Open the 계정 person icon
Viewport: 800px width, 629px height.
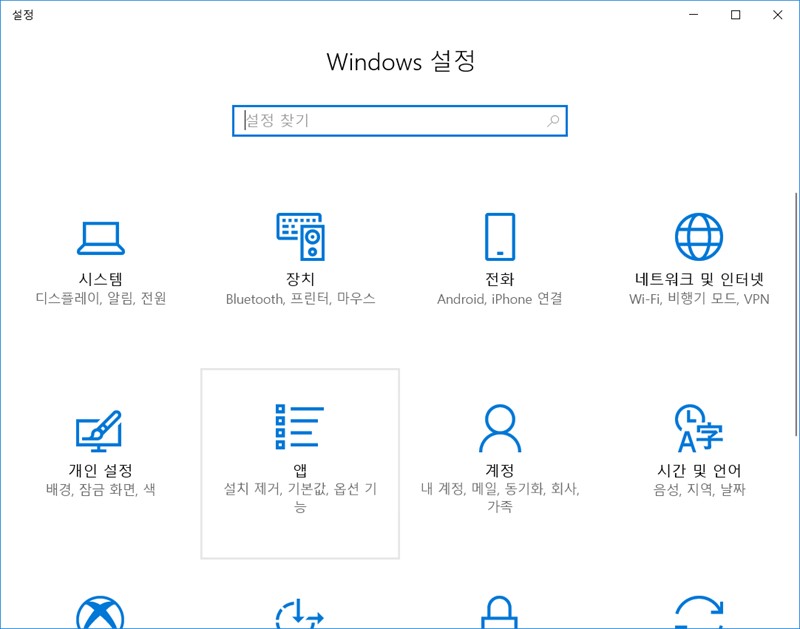pyautogui.click(x=499, y=428)
